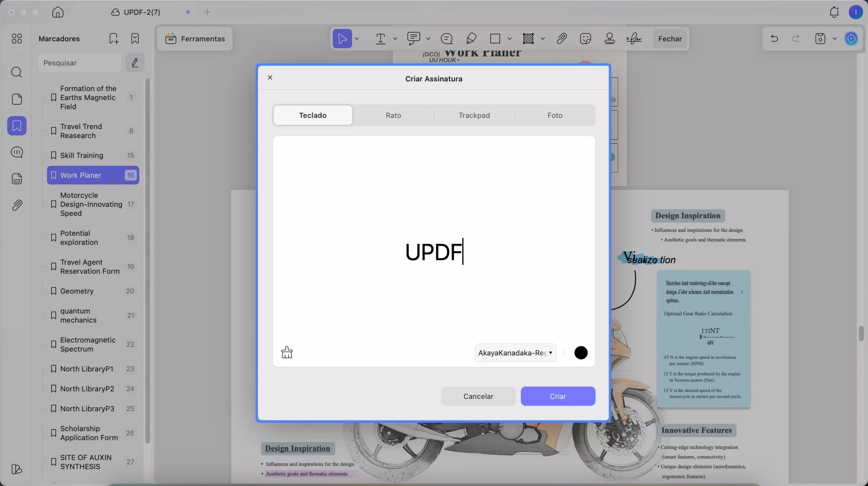This screenshot has height=486, width=868.
Task: Open the search panel in left sidebar
Action: (17, 72)
